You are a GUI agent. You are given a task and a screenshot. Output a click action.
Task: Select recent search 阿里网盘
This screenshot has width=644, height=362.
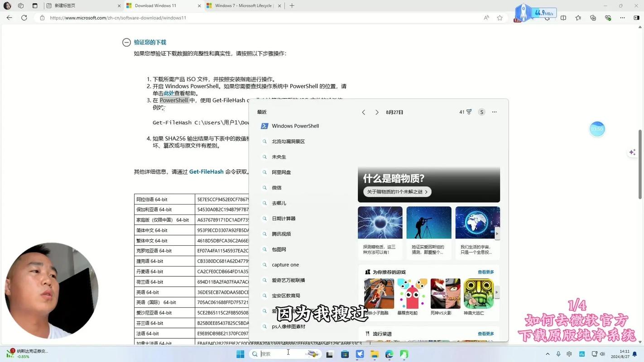pos(300,172)
